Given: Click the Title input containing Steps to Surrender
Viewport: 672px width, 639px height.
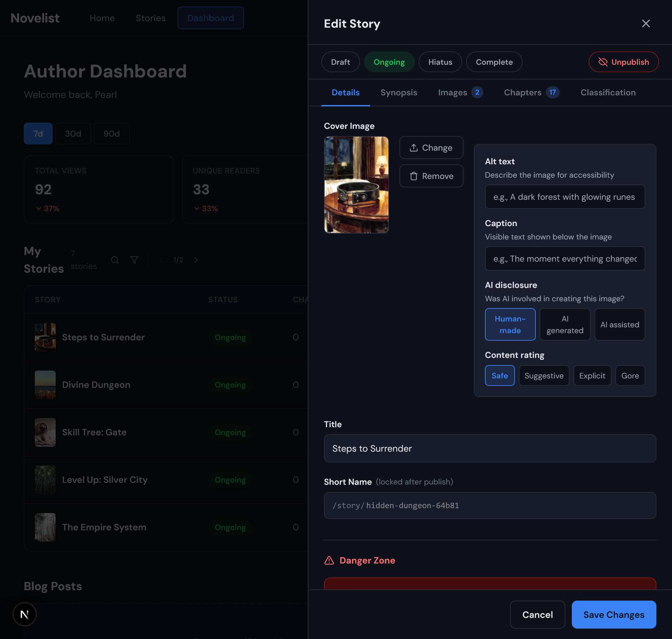Looking at the screenshot, I should [490, 449].
